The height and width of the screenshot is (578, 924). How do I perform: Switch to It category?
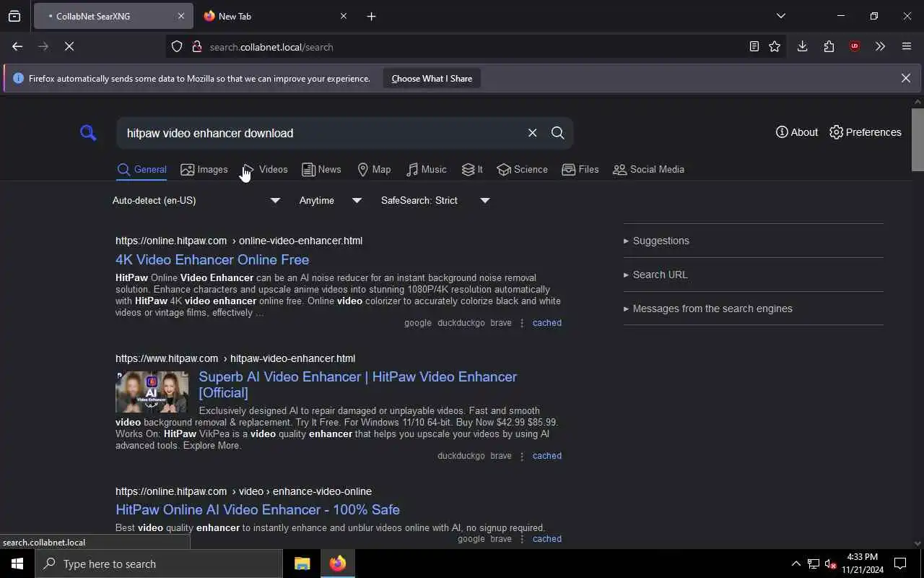click(x=472, y=169)
